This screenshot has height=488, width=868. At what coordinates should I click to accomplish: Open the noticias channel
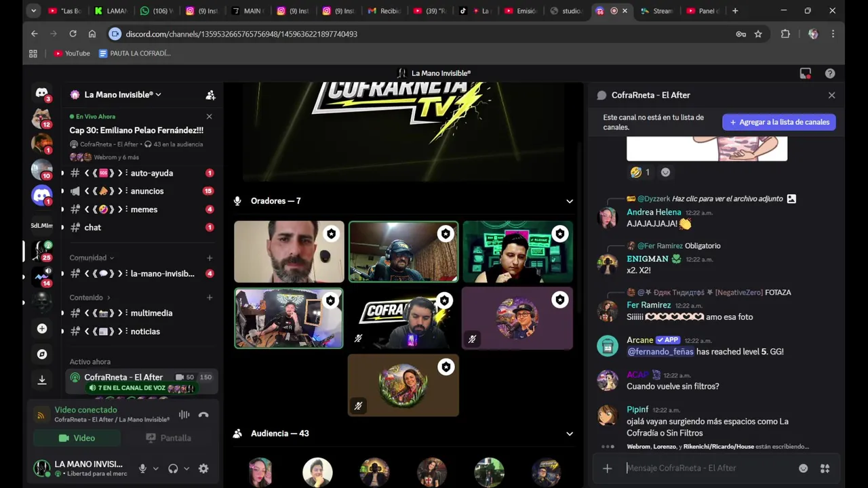[x=141, y=331]
